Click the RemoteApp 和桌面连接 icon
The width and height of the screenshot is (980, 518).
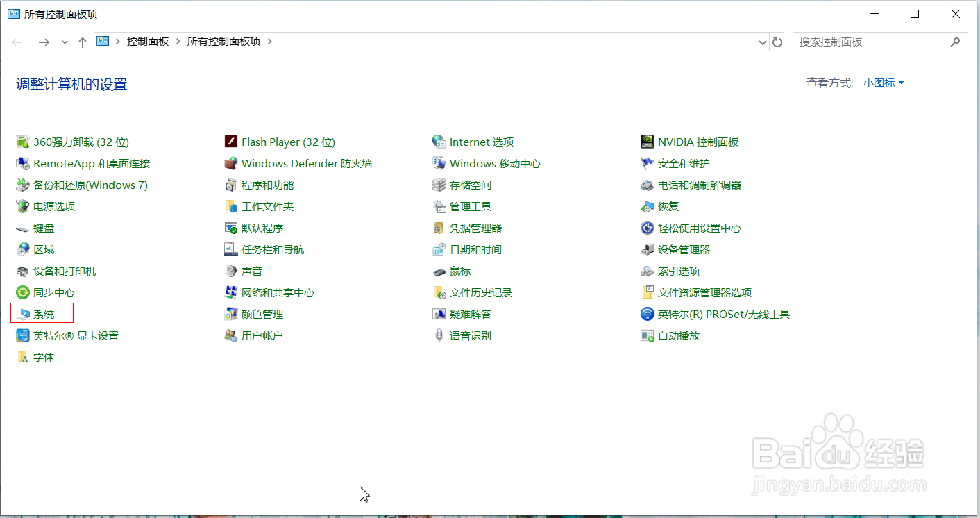(x=23, y=163)
